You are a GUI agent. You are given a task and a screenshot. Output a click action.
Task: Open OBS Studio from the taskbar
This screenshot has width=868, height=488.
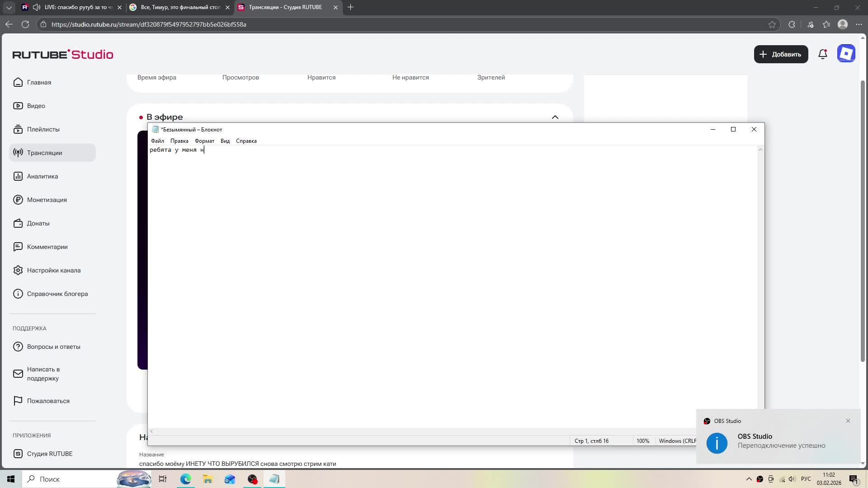coord(252,479)
